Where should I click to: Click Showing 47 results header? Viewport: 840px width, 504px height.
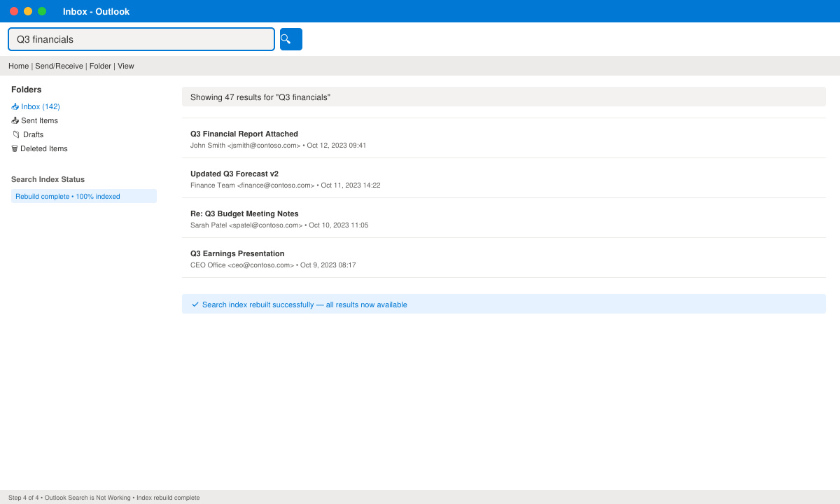(x=504, y=97)
